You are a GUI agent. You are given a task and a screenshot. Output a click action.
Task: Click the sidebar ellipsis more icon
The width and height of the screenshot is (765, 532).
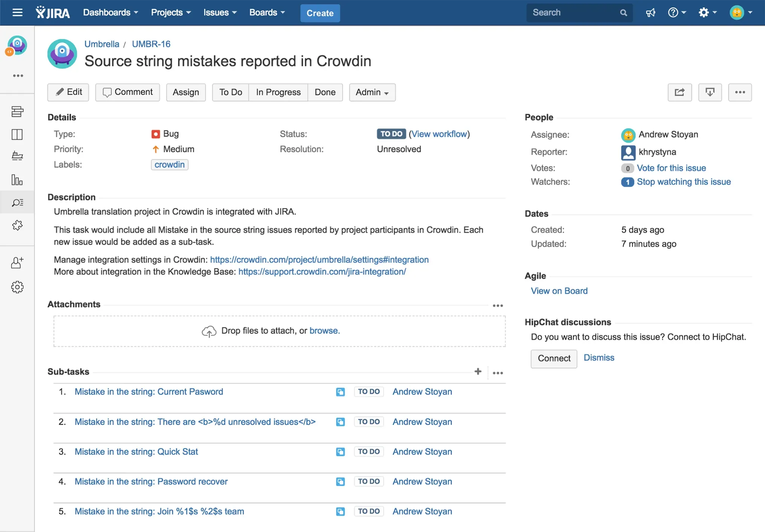[x=18, y=76]
